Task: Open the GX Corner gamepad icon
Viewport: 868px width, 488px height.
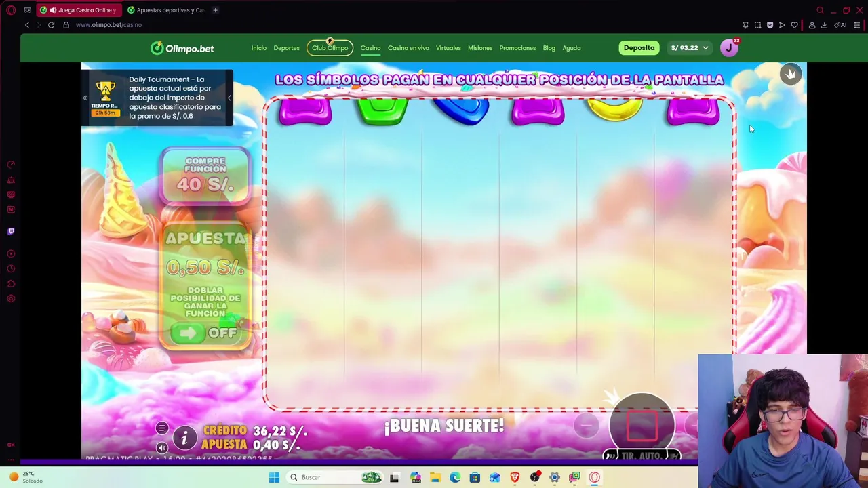Action: [x=27, y=10]
